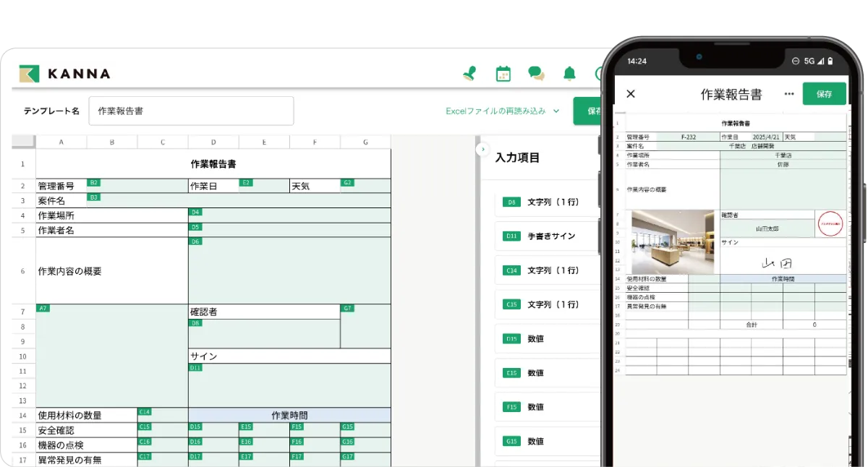868x467 pixels.
Task: Open the stamp icon in the top bar
Action: 469,73
